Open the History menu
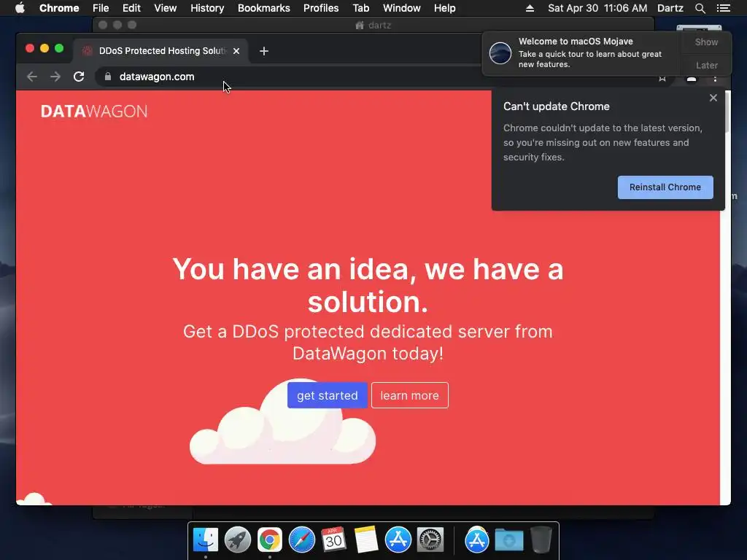This screenshot has height=560, width=747. coord(207,8)
